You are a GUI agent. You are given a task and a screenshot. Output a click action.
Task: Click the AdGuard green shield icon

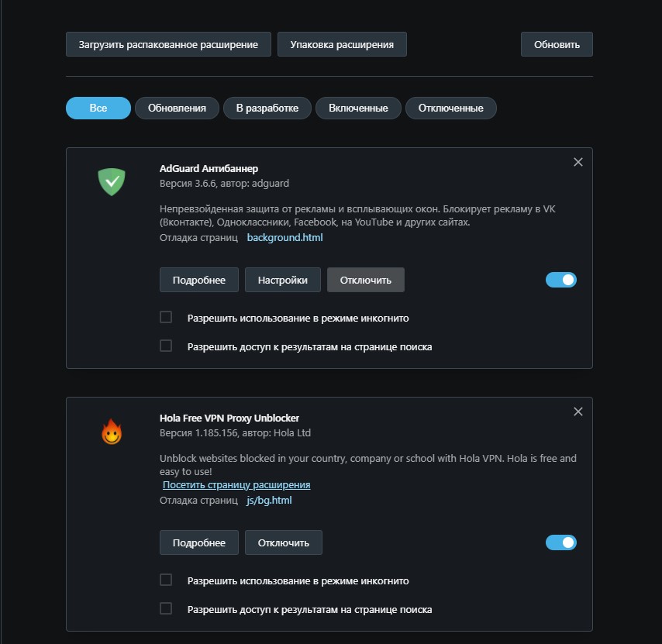pos(112,181)
